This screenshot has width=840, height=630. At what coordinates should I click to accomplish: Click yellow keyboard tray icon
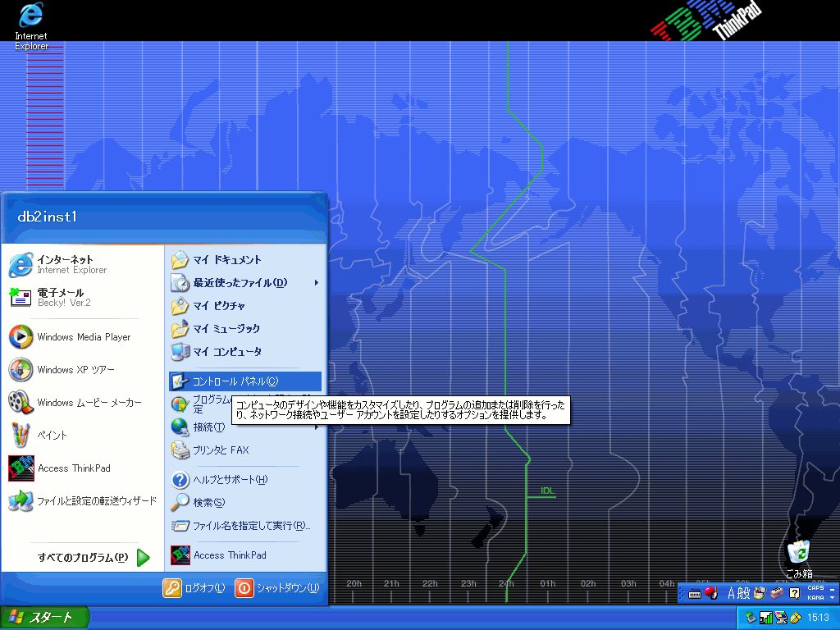tap(796, 618)
